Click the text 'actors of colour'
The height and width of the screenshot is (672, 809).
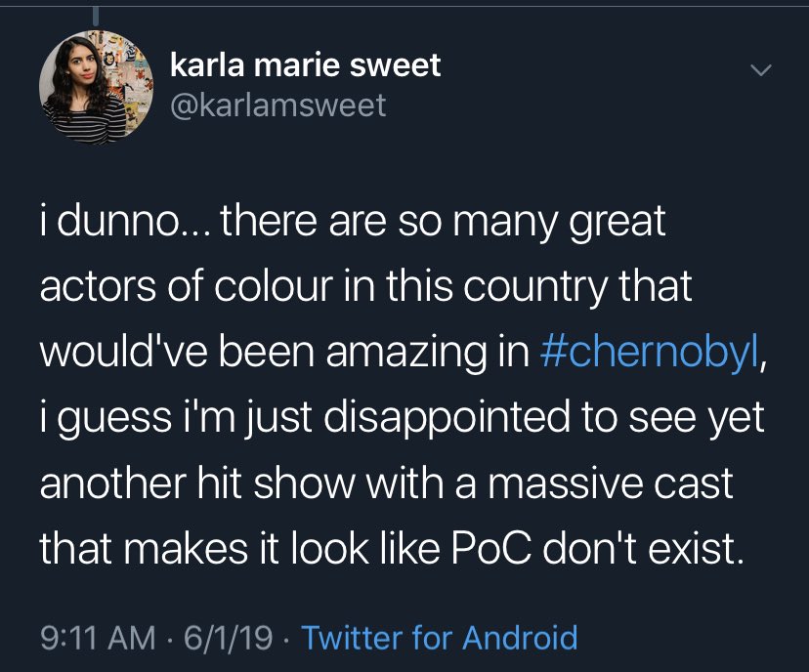tap(187, 287)
